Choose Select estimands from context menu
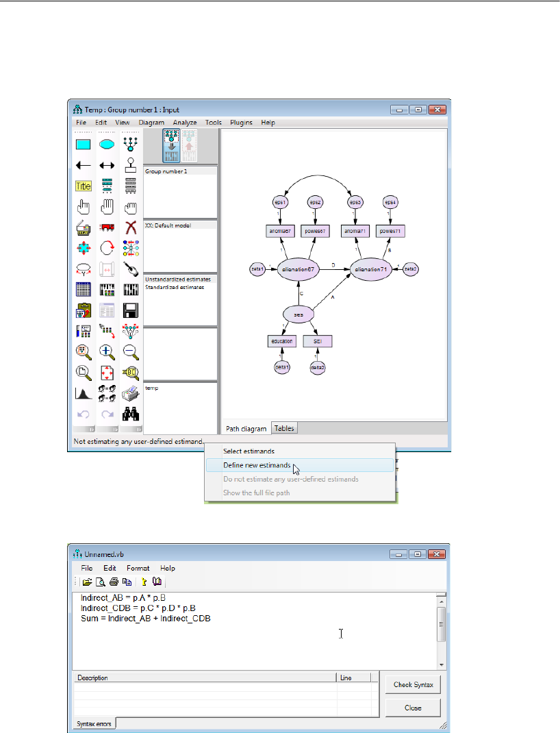This screenshot has width=560, height=733. [x=300, y=451]
